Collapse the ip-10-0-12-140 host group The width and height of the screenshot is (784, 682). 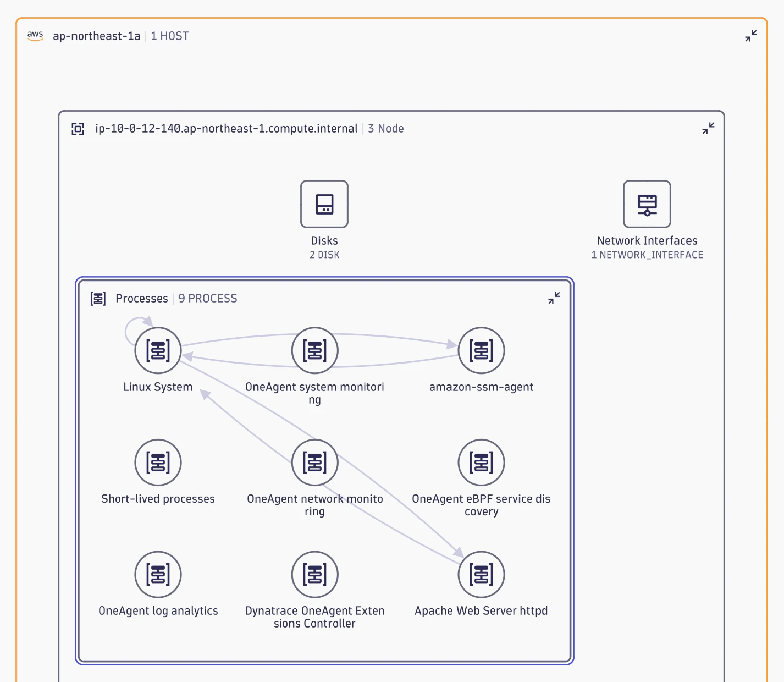pyautogui.click(x=708, y=129)
